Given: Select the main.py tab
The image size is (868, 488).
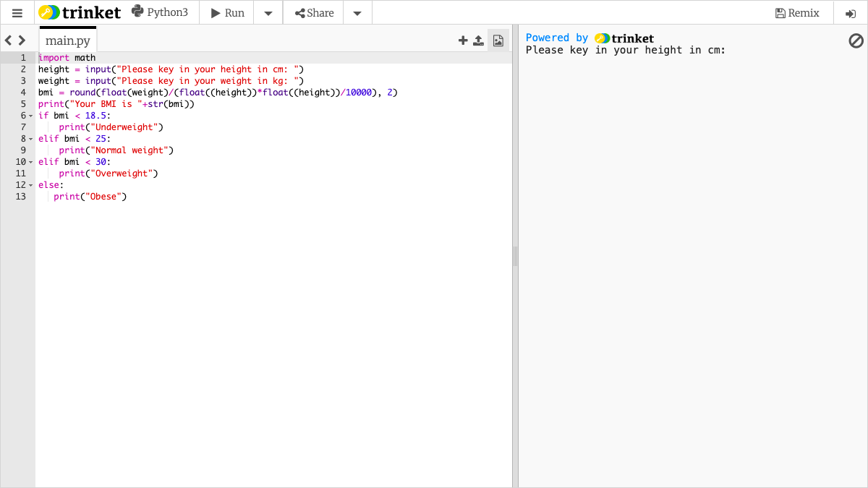Looking at the screenshot, I should pos(68,40).
